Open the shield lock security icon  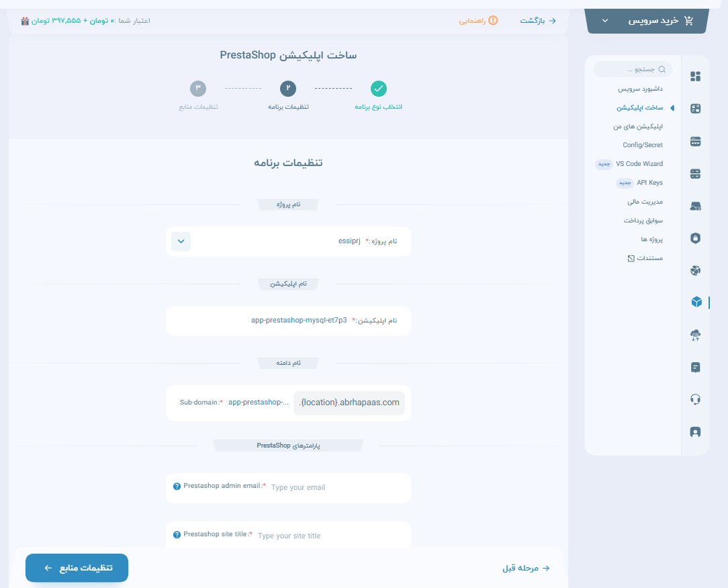695,238
